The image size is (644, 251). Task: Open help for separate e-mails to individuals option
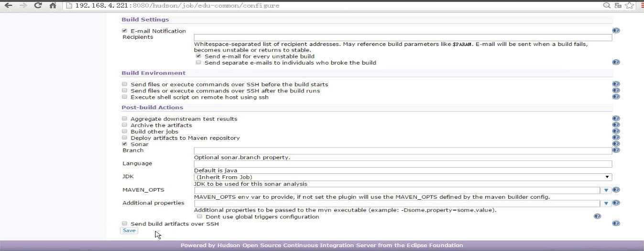click(616, 62)
